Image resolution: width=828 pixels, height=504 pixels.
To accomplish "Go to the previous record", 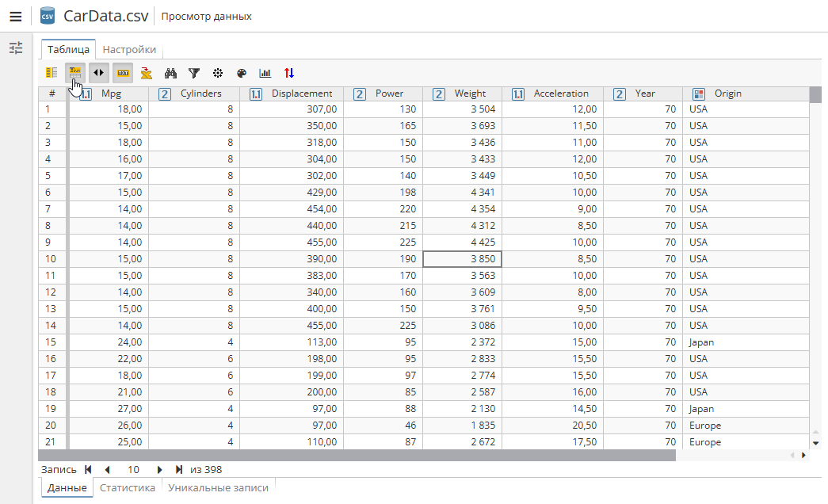I will pos(107,469).
